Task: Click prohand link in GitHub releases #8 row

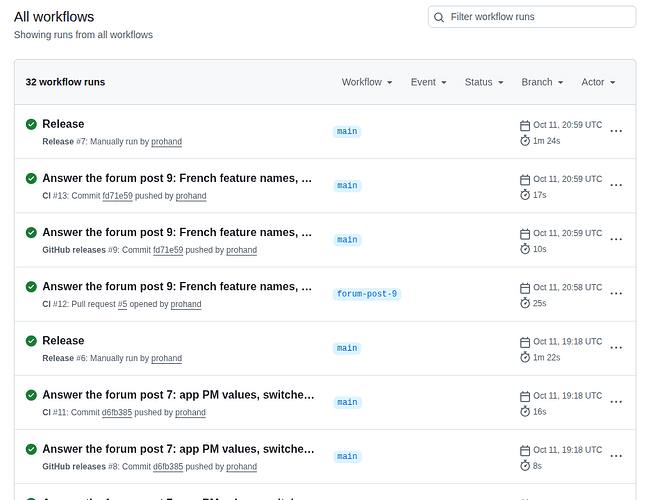Action: point(242,467)
